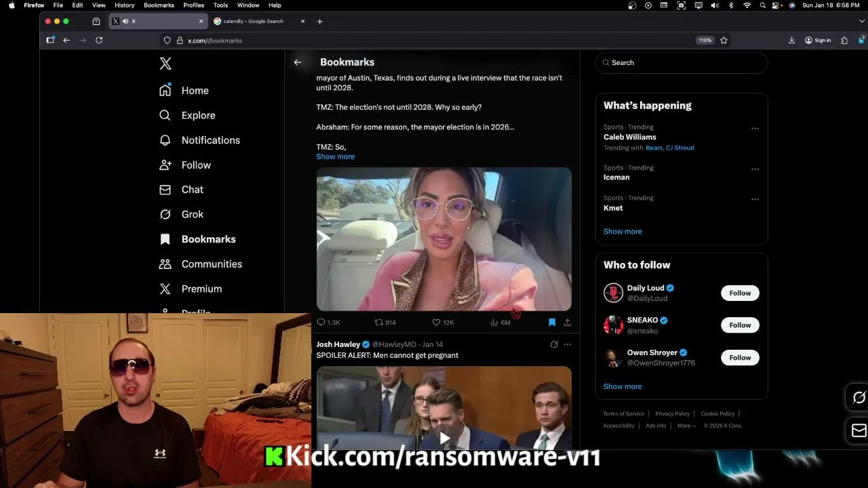View analytics showing 6M views
The height and width of the screenshot is (488, 868).
[500, 323]
